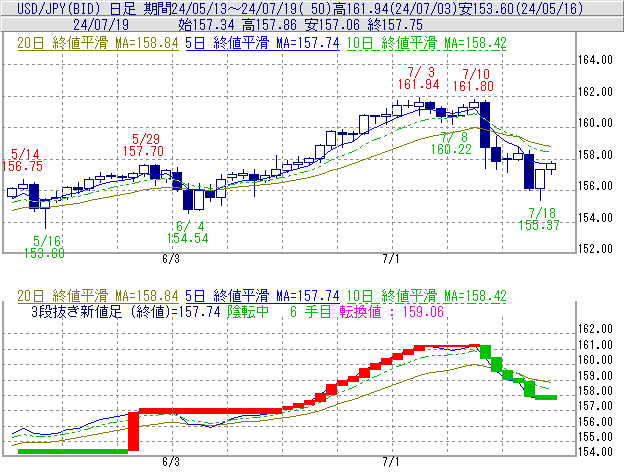The image size is (624, 475).
Task: Click the 3段抜き新値足 (終値)=157.74 label
Action: click(x=126, y=312)
